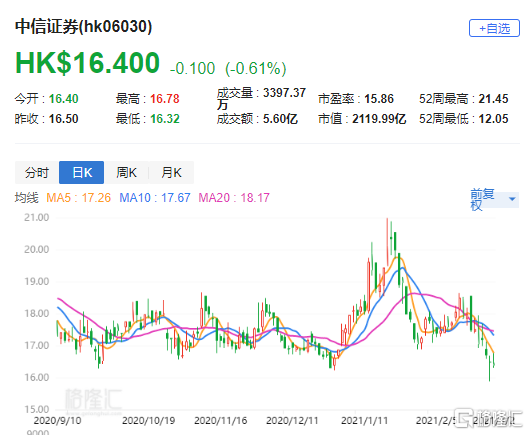Click the current price HK$16.400
This screenshot has width=529, height=435.
pos(87,63)
